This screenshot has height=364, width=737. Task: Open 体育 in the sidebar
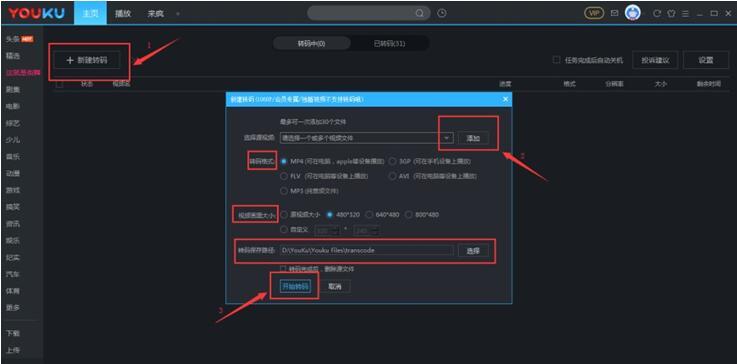[x=13, y=291]
